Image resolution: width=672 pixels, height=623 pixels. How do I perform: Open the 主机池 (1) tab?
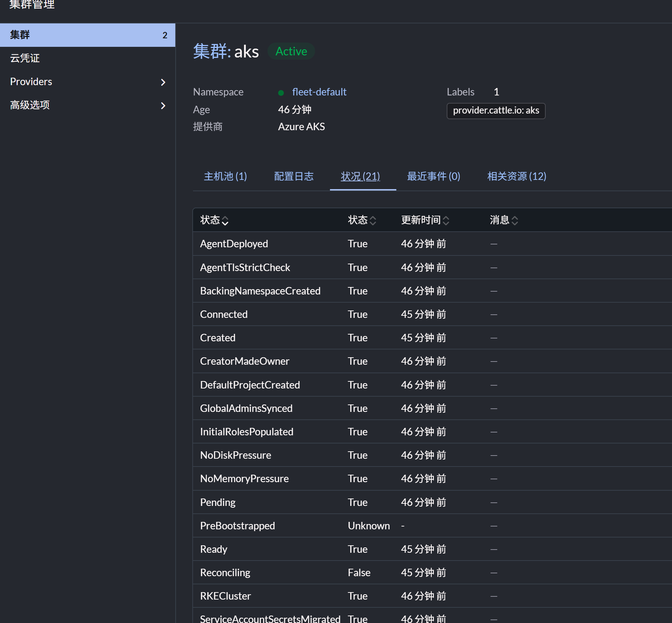tap(225, 176)
